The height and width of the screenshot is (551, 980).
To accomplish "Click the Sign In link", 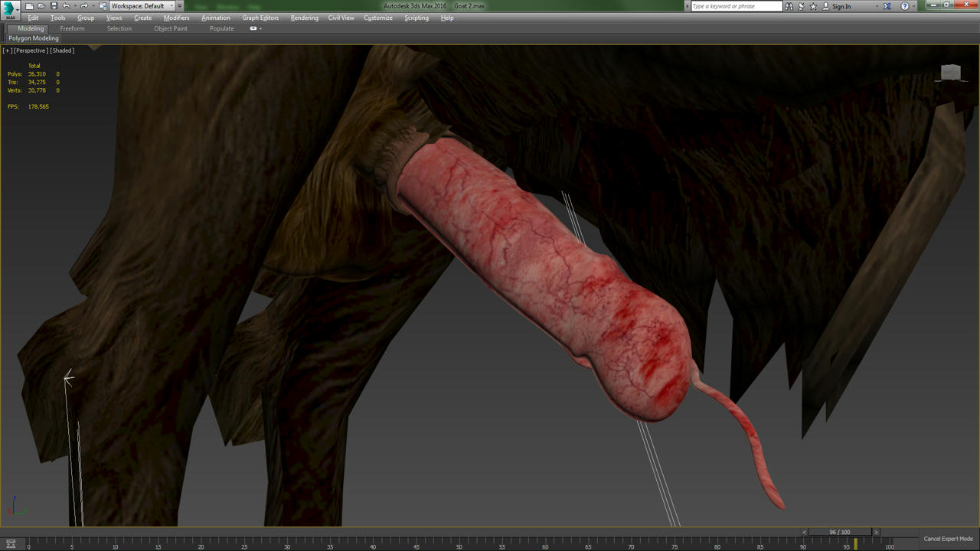I will pyautogui.click(x=841, y=6).
